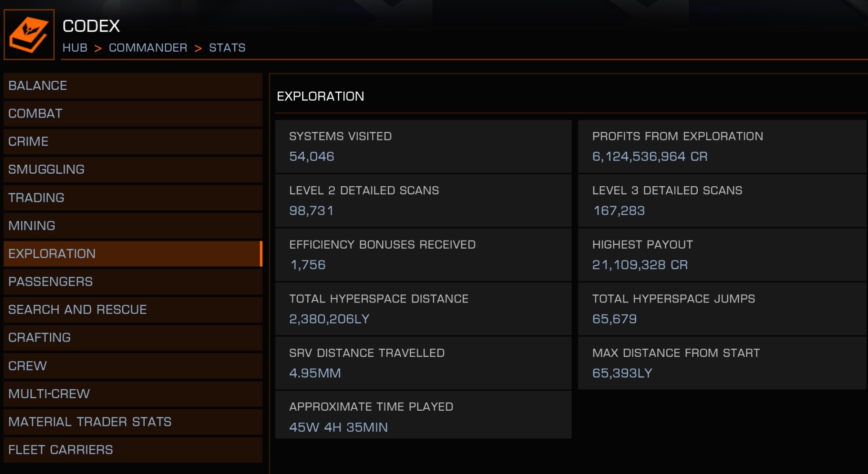
Task: Select FLEET CARRIERS category
Action: (x=133, y=450)
